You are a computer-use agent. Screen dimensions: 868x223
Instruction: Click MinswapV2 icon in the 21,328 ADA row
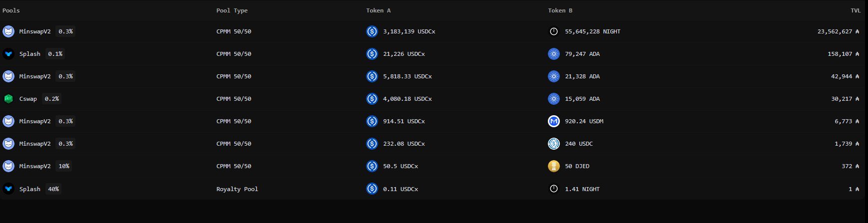8,76
